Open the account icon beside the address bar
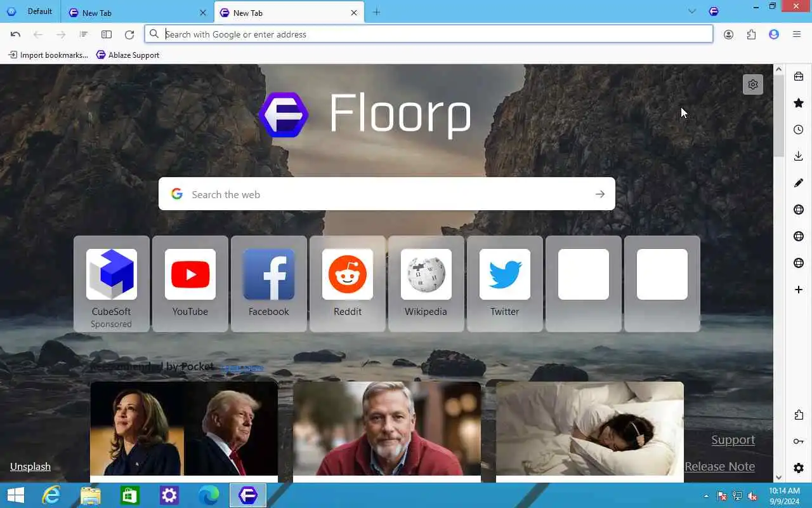The image size is (812, 508). [x=728, y=34]
